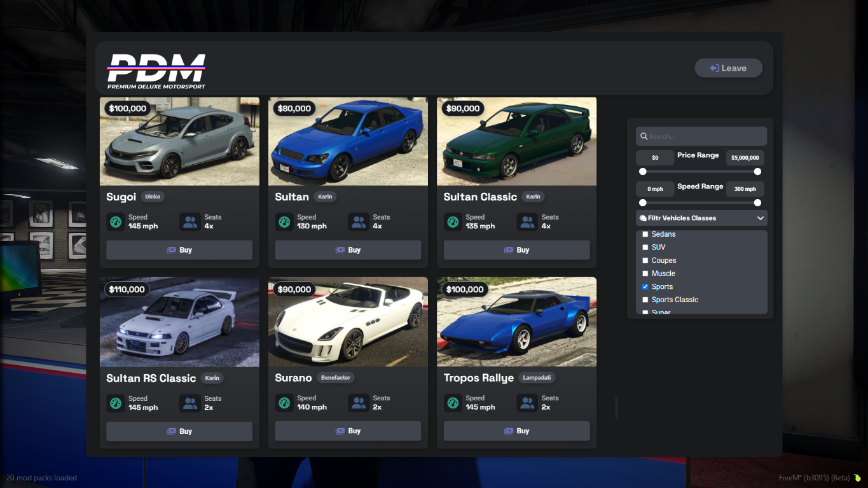Click the white Surano convertible thumbnail
This screenshot has width=868, height=488.
pos(348,322)
